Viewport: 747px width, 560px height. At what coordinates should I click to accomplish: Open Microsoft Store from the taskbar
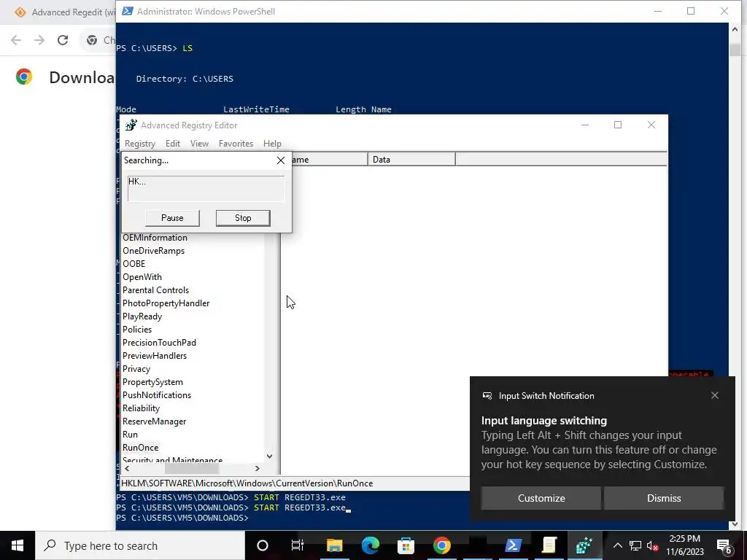(406, 545)
